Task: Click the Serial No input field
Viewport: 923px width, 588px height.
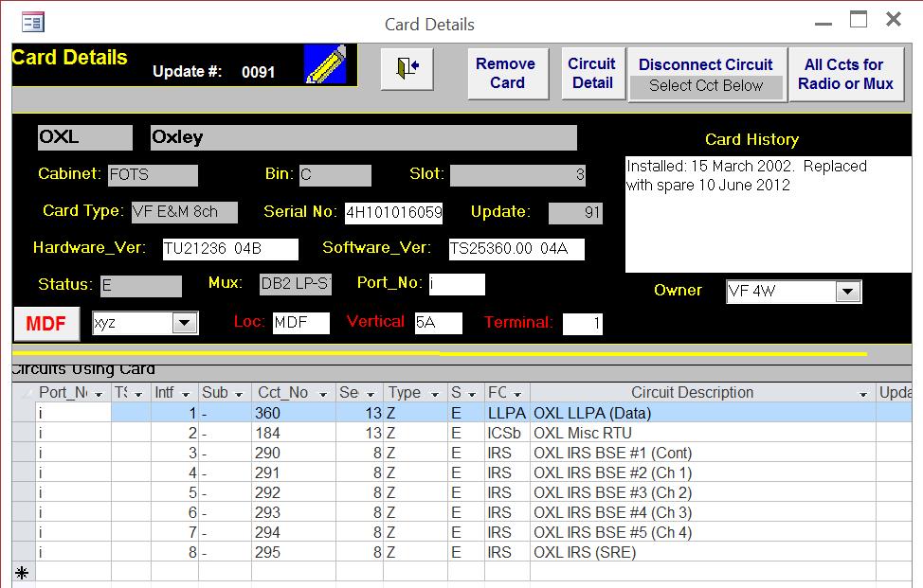Action: 392,212
